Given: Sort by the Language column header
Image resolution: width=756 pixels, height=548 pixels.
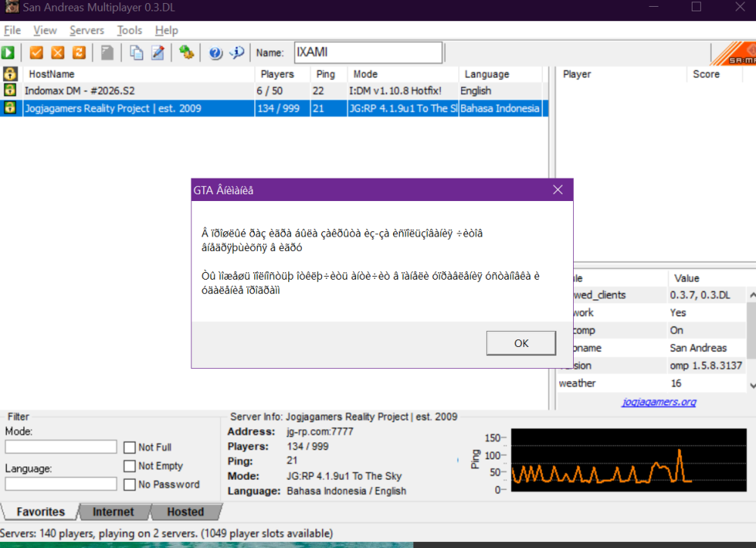Looking at the screenshot, I should tap(500, 74).
